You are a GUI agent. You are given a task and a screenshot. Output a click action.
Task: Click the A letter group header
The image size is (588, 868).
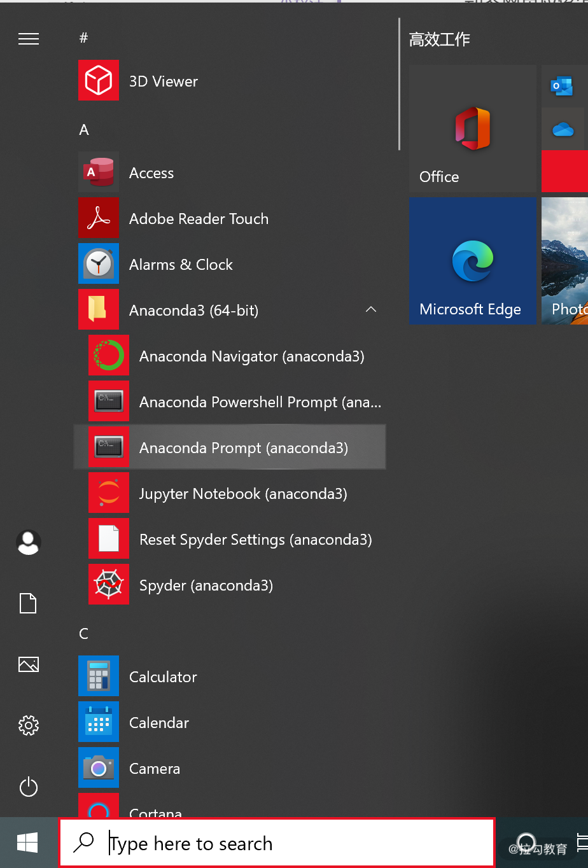pyautogui.click(x=84, y=130)
